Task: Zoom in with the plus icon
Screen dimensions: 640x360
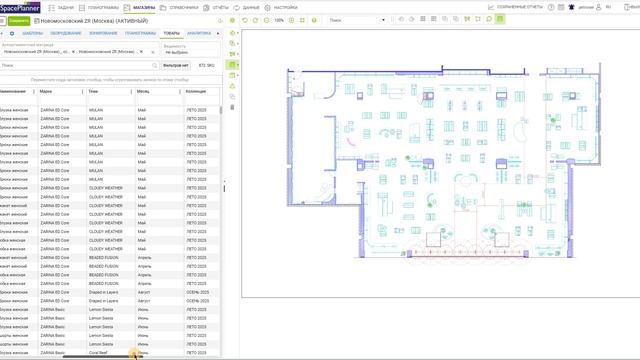Action: (291, 20)
